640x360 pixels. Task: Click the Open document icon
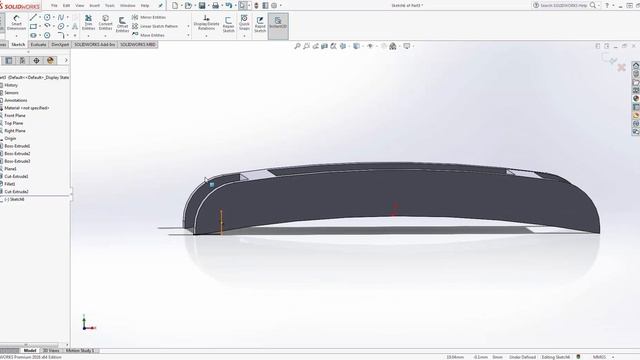tap(188, 6)
